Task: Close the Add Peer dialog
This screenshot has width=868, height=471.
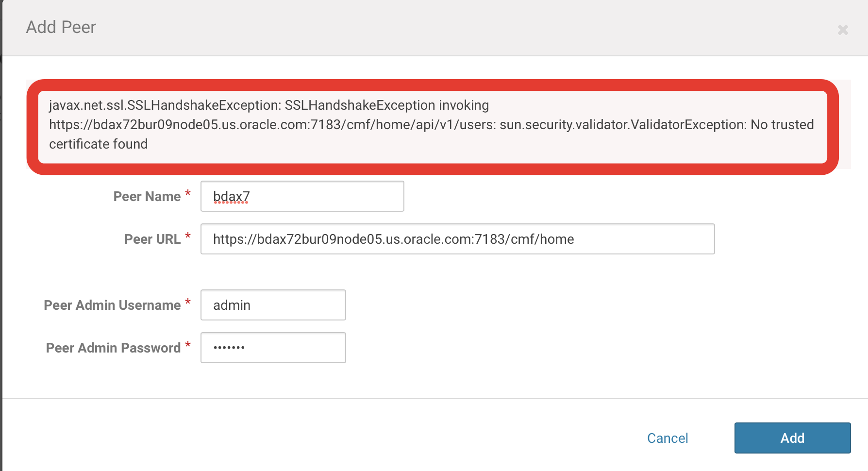Action: pos(843,30)
